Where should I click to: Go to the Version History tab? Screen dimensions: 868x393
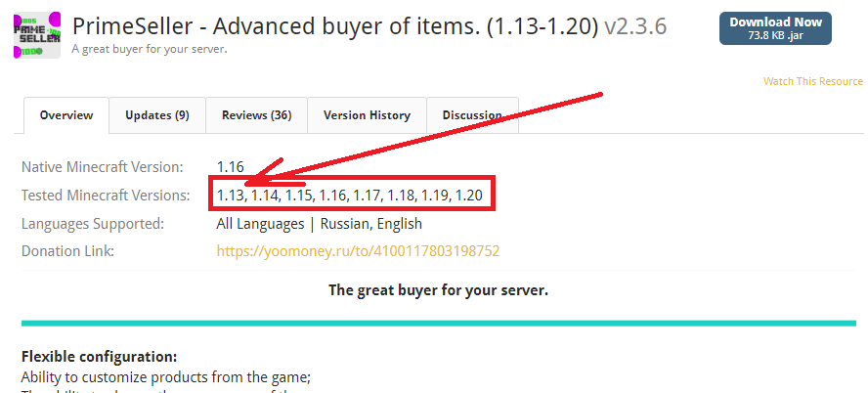click(367, 115)
